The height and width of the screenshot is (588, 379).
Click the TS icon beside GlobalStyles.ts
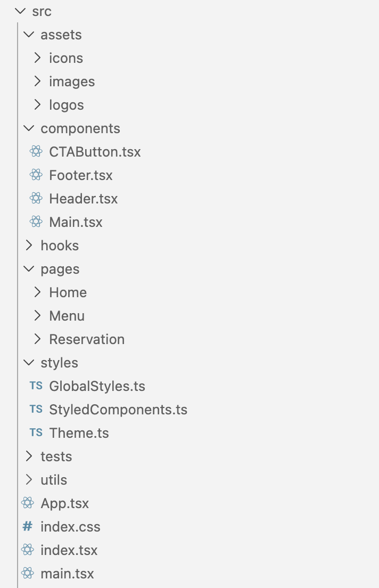36,386
